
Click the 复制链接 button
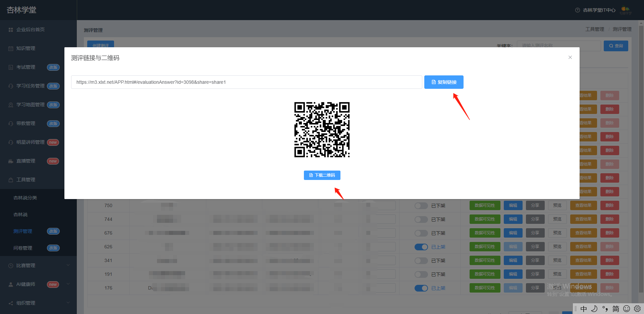pos(444,82)
